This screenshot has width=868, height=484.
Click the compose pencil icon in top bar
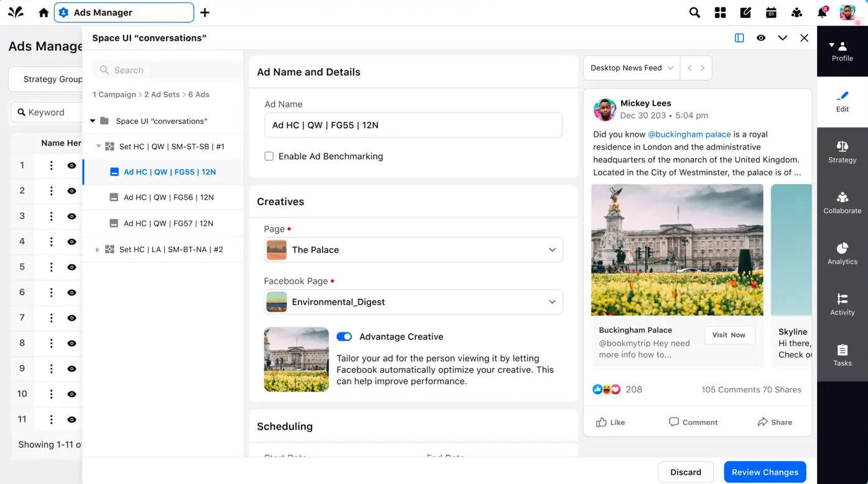[746, 12]
